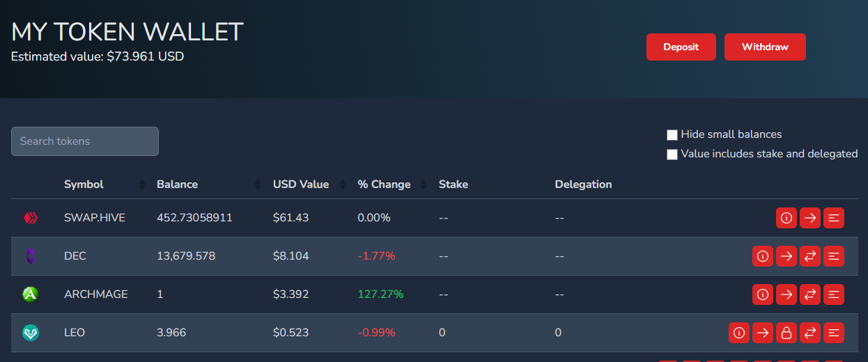Click the LEO token logo
This screenshot has height=362, width=868.
[31, 333]
